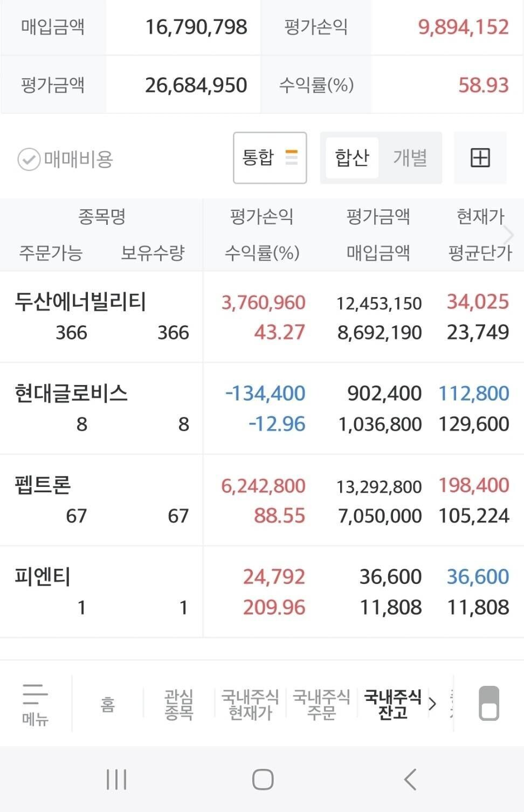Tap the right chevron on the column header row
This screenshot has height=812, width=524.
[509, 235]
